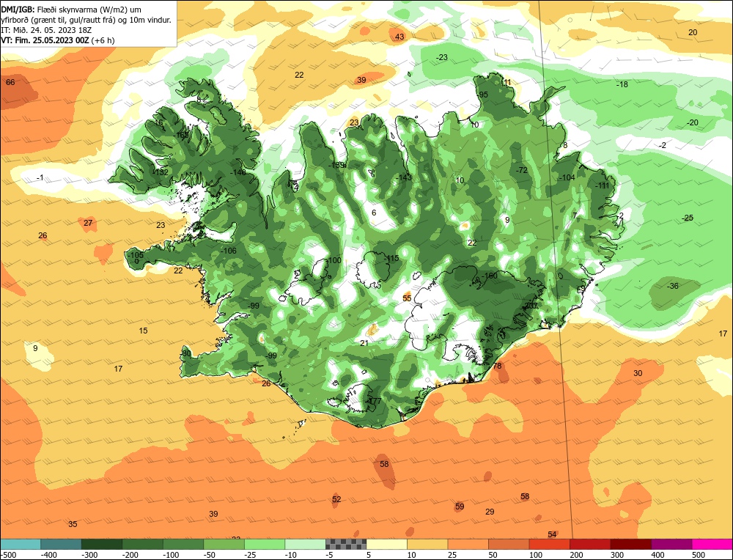
Task: Click the '177' value on the south coast
Action: point(375,402)
